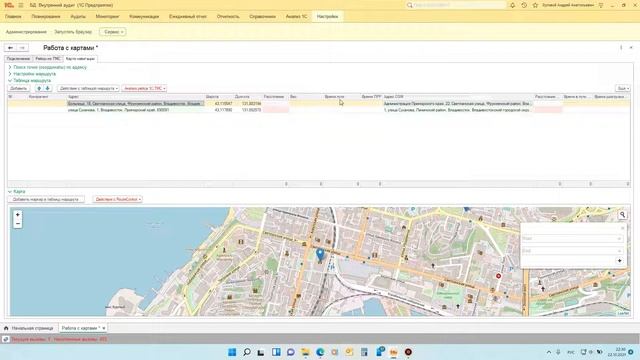Image resolution: width=640 pixels, height=360 pixels.
Task: Click status bar calls icon at bottom left
Action: [6, 339]
